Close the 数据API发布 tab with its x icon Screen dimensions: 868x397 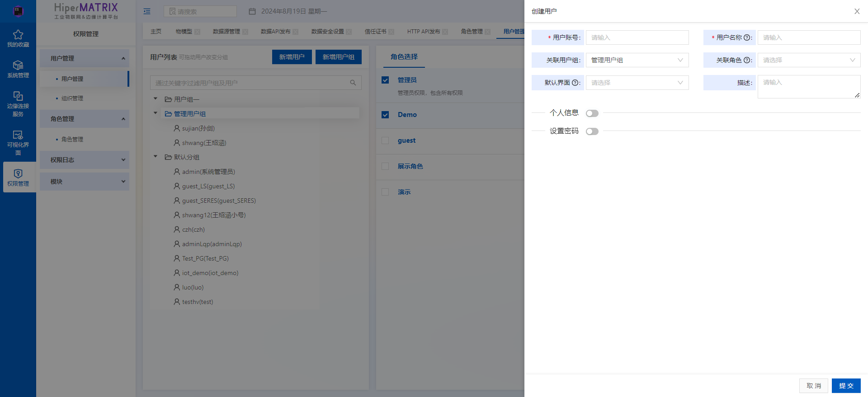[x=296, y=32]
